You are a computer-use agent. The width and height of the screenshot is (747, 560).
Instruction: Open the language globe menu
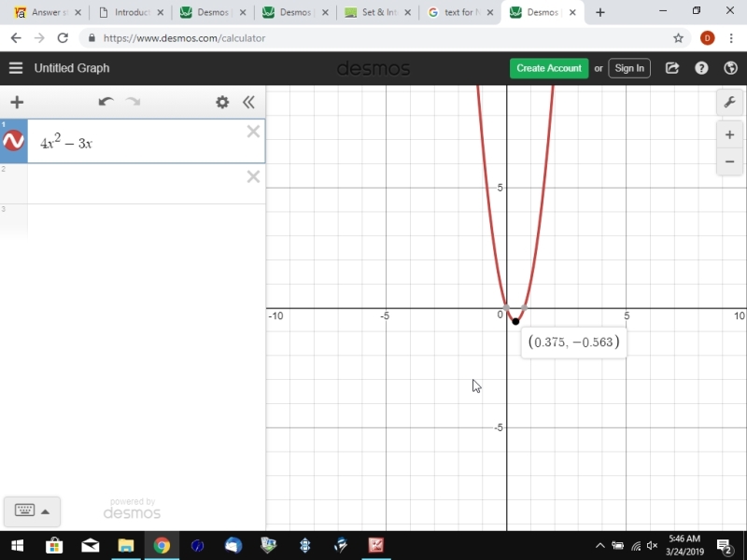click(730, 68)
